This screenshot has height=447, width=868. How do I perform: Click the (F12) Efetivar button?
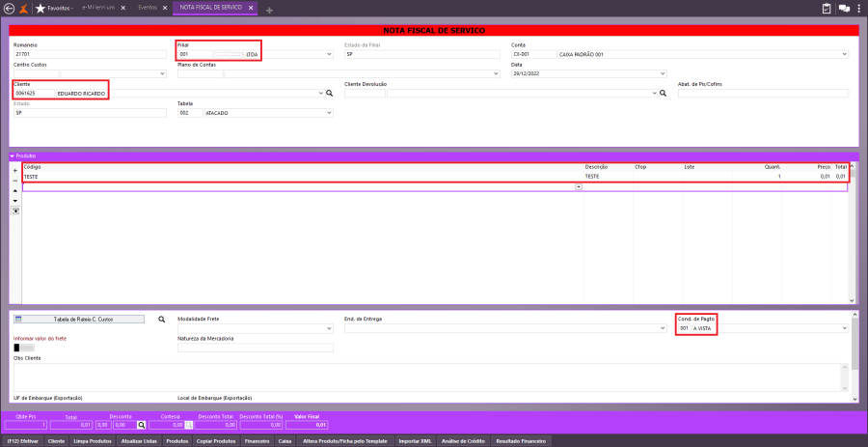click(23, 441)
